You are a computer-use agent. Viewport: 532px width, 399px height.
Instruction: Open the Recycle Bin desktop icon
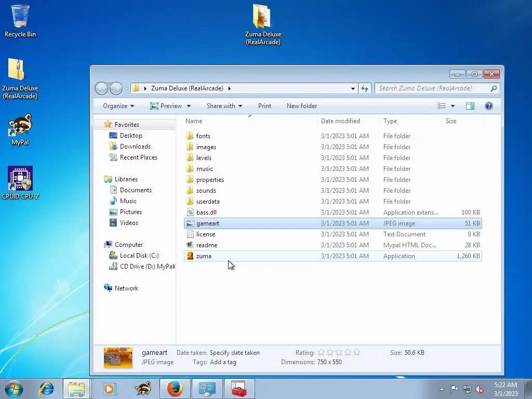tap(20, 20)
